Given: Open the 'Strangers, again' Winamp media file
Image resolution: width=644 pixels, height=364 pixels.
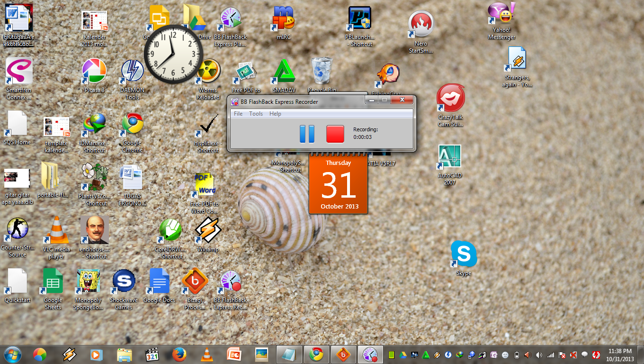Looking at the screenshot, I should [517, 66].
